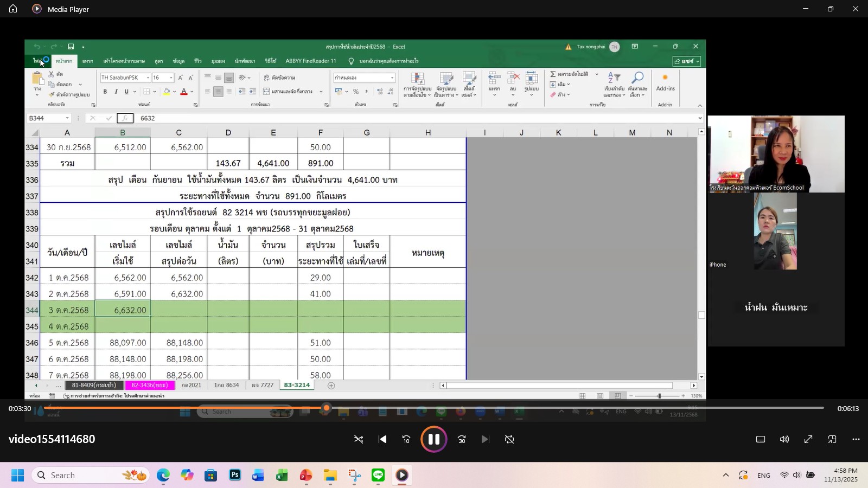Switch to the 81-8409 sheet tab

[x=93, y=385]
